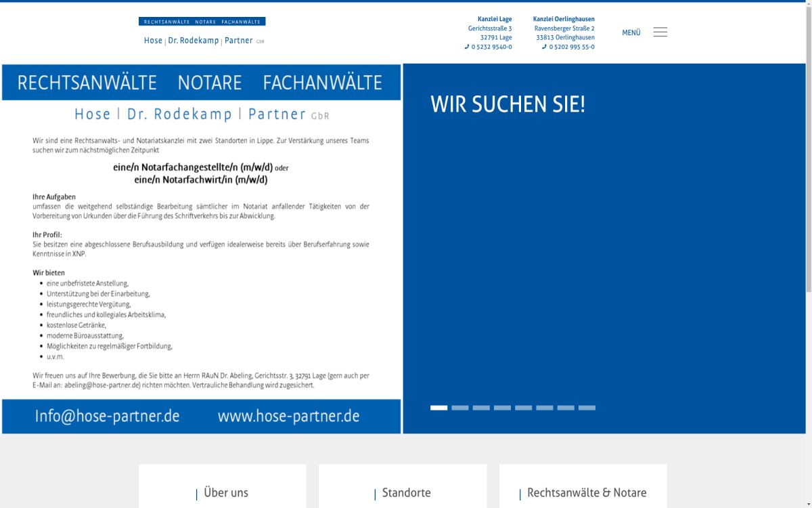Image resolution: width=812 pixels, height=508 pixels.
Task: Open the Über uns section
Action: [x=226, y=492]
